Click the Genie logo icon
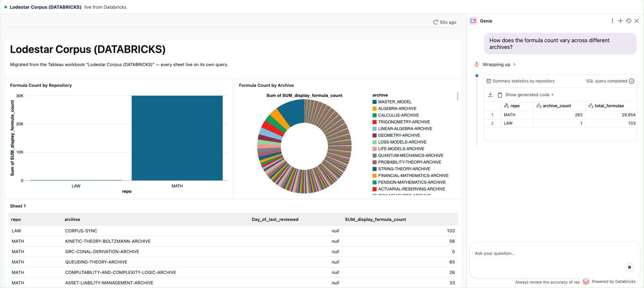Screen dimensions: 644x288 coord(473,21)
